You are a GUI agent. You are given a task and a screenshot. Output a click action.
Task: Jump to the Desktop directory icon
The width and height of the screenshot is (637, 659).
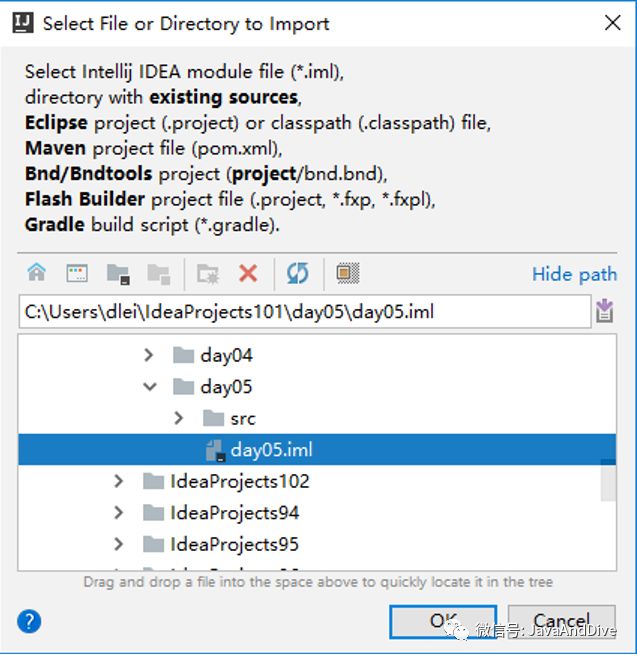(77, 274)
